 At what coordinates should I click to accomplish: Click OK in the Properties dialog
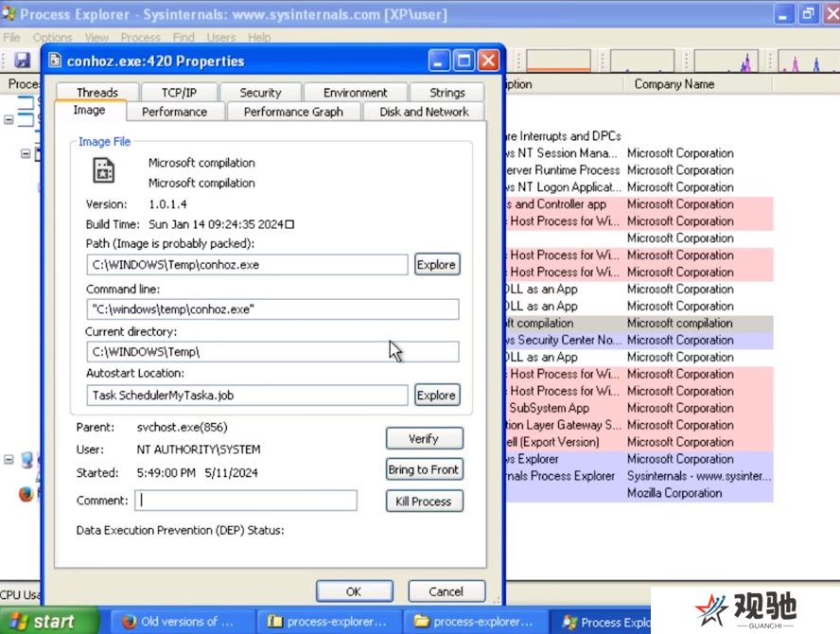tap(354, 591)
